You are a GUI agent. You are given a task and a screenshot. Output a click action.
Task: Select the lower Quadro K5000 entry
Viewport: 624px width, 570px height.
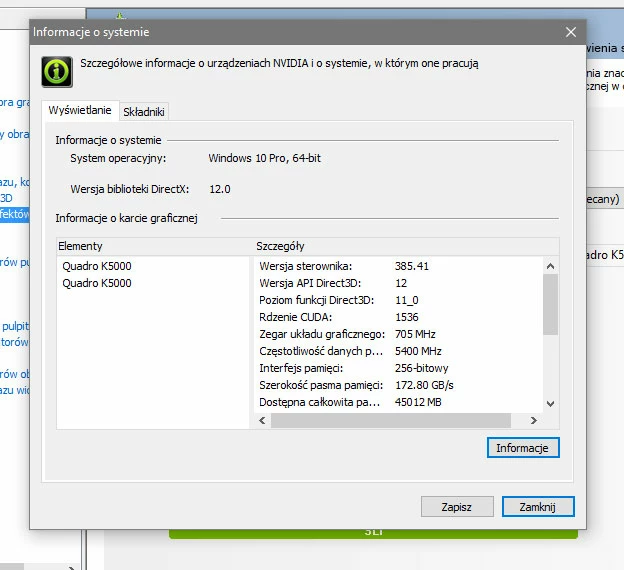(97, 283)
